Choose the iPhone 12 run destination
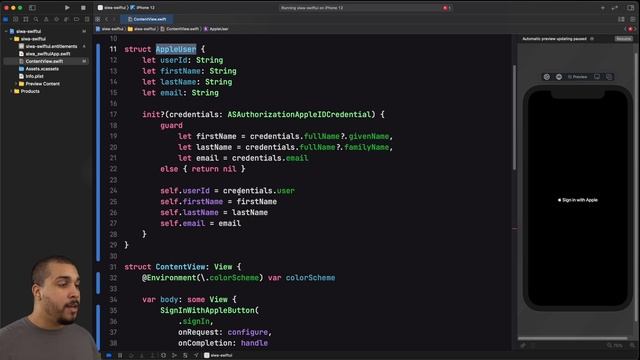The image size is (640, 360). coord(143,7)
